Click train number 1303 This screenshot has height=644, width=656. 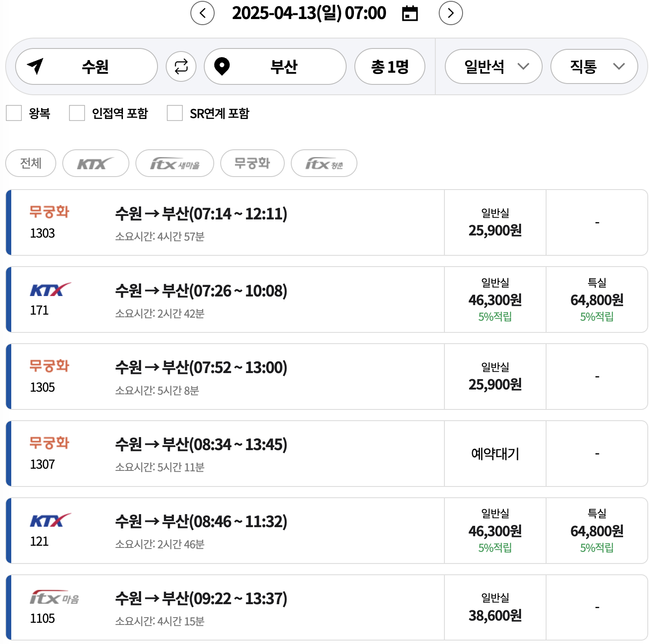42,233
